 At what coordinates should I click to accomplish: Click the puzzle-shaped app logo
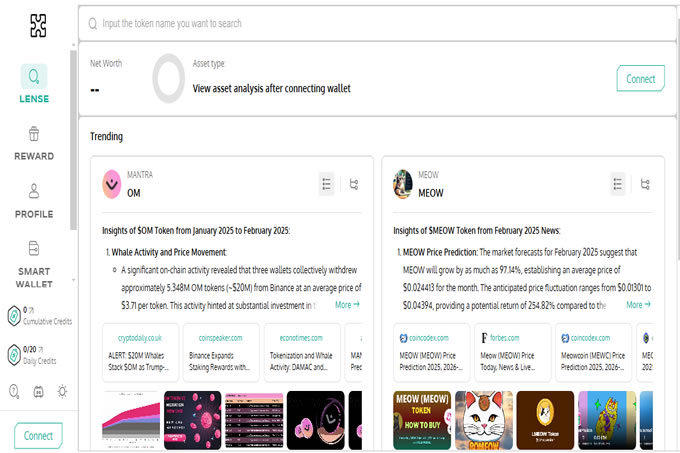[x=38, y=25]
